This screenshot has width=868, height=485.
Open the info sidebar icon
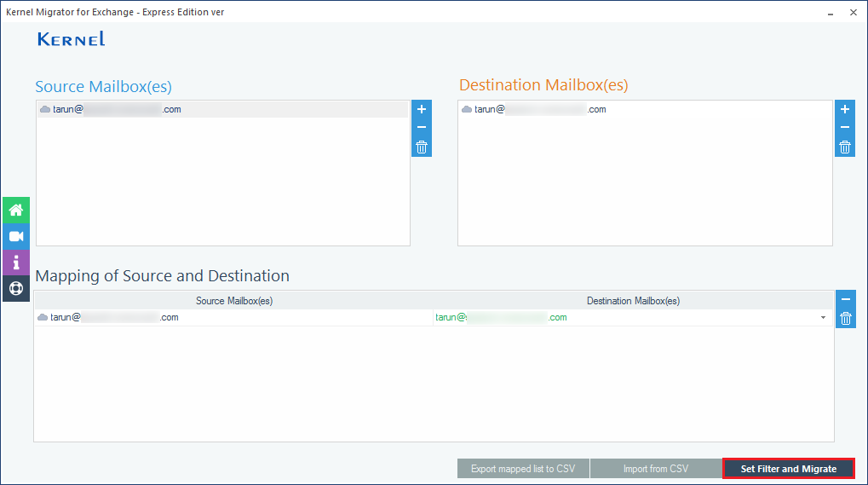click(16, 263)
